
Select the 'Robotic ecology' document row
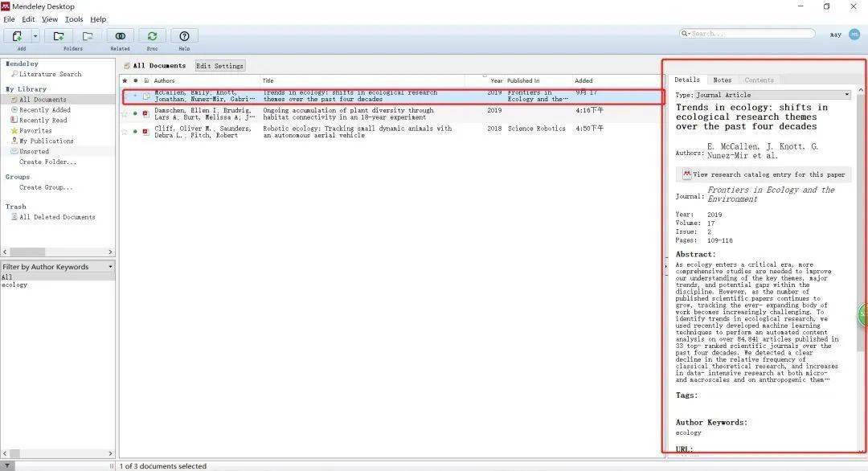coord(392,132)
